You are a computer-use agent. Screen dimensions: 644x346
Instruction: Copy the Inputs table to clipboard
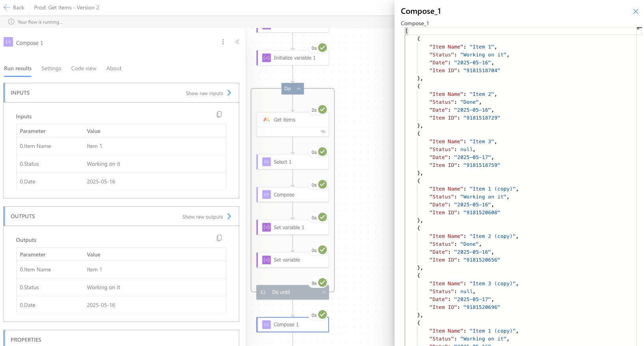click(219, 114)
